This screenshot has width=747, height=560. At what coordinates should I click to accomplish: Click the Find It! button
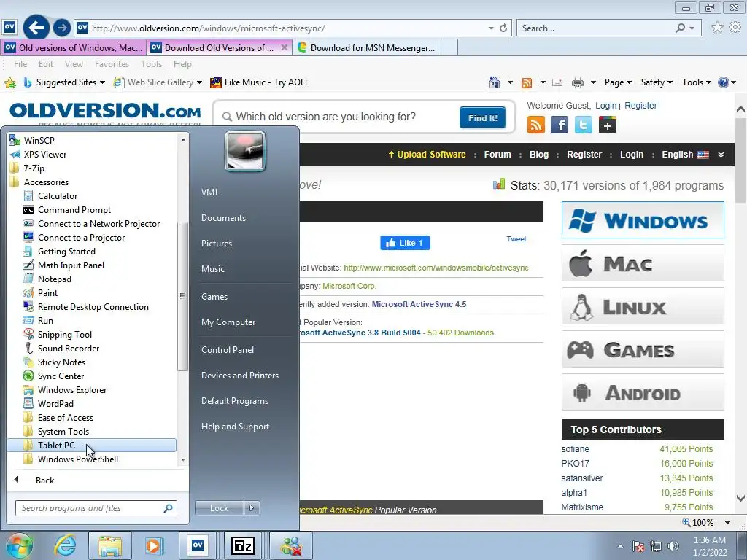click(483, 117)
